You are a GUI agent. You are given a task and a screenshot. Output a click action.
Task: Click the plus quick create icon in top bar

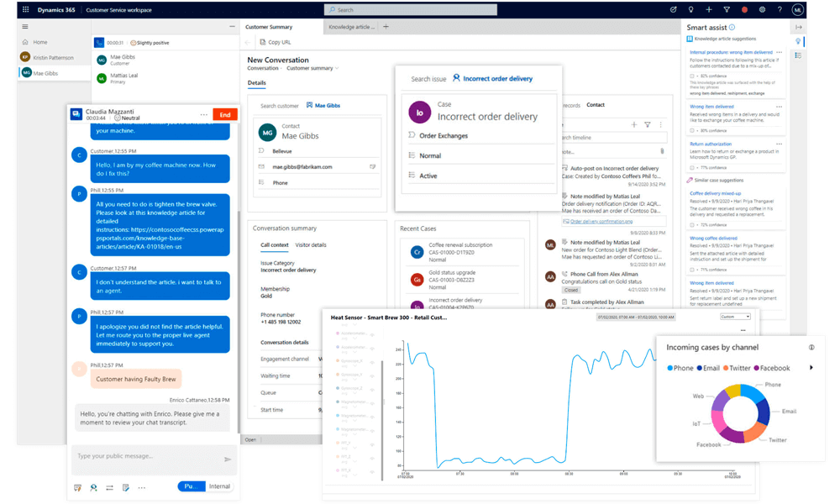[709, 9]
